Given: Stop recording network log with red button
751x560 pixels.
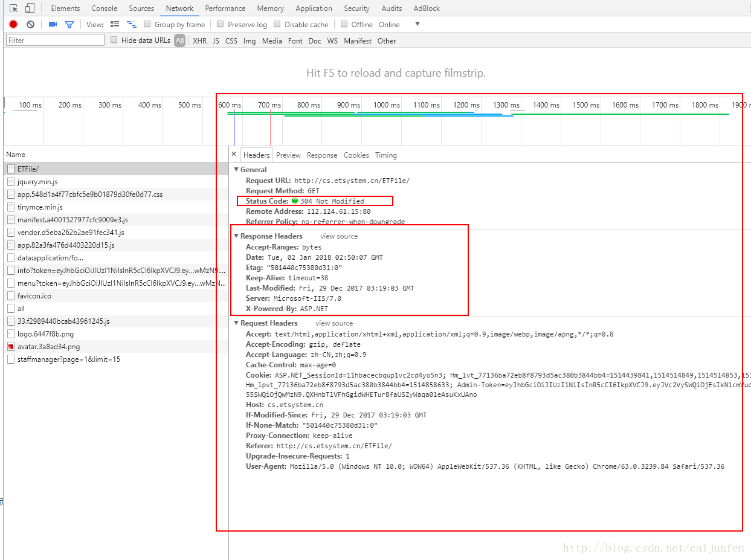Looking at the screenshot, I should [x=13, y=24].
